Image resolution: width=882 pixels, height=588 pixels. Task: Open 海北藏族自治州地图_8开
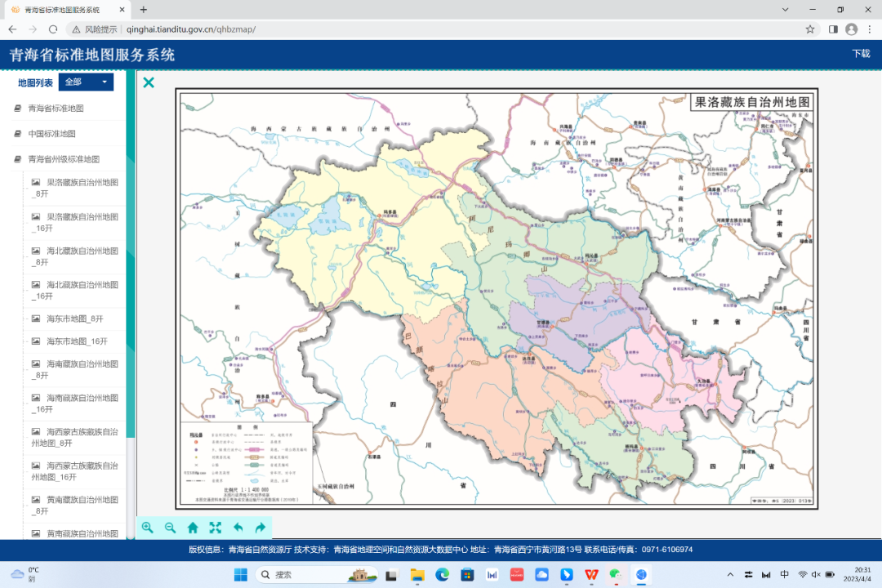pyautogui.click(x=75, y=256)
